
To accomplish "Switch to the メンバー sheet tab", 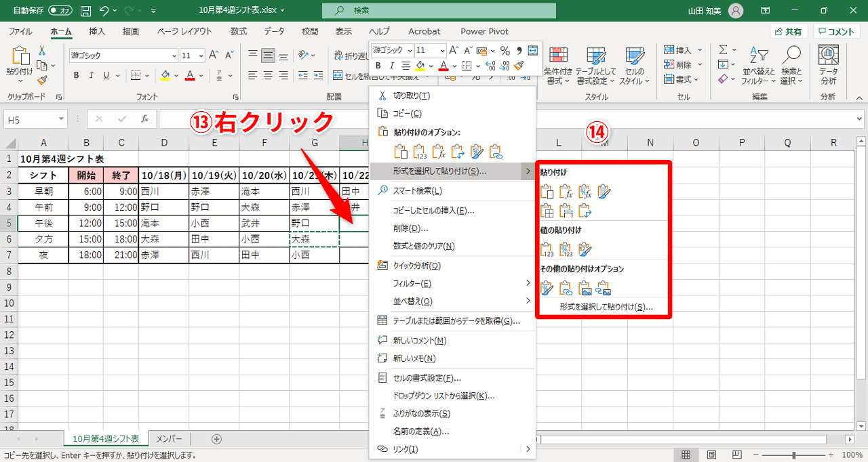I will coord(168,438).
